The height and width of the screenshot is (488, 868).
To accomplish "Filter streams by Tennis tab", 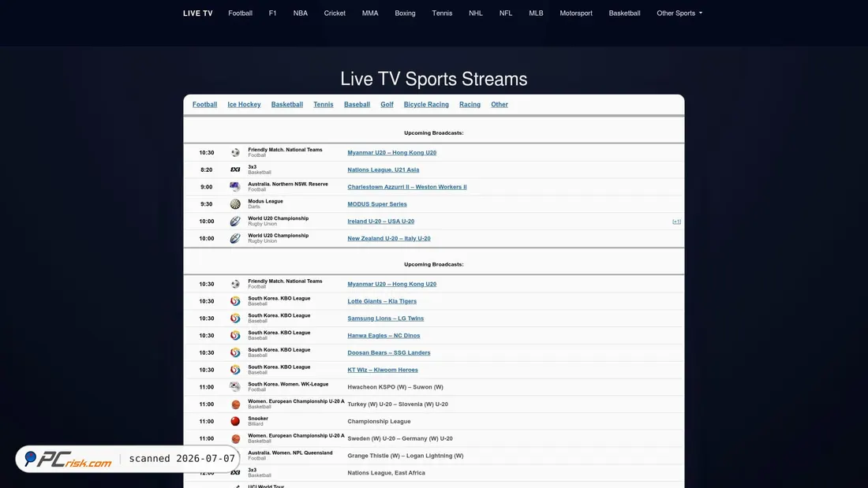I will tap(324, 105).
